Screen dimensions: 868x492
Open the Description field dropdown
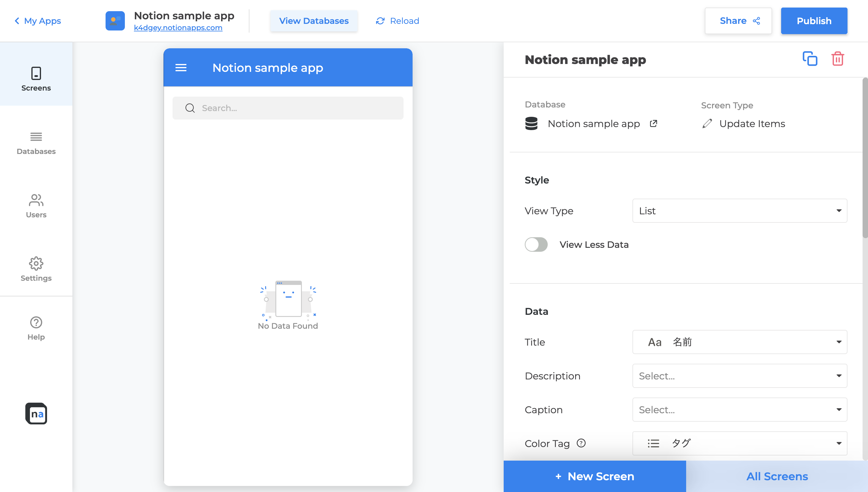(x=740, y=376)
